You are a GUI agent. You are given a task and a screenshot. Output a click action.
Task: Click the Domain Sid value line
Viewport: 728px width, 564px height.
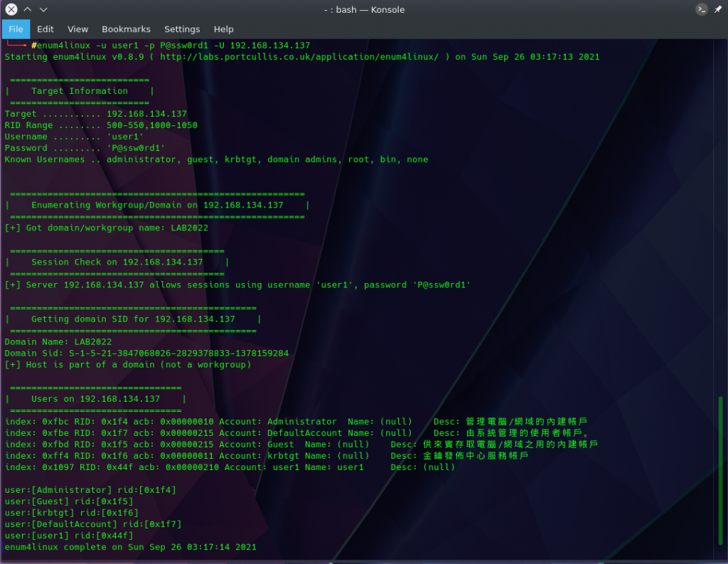pyautogui.click(x=146, y=353)
